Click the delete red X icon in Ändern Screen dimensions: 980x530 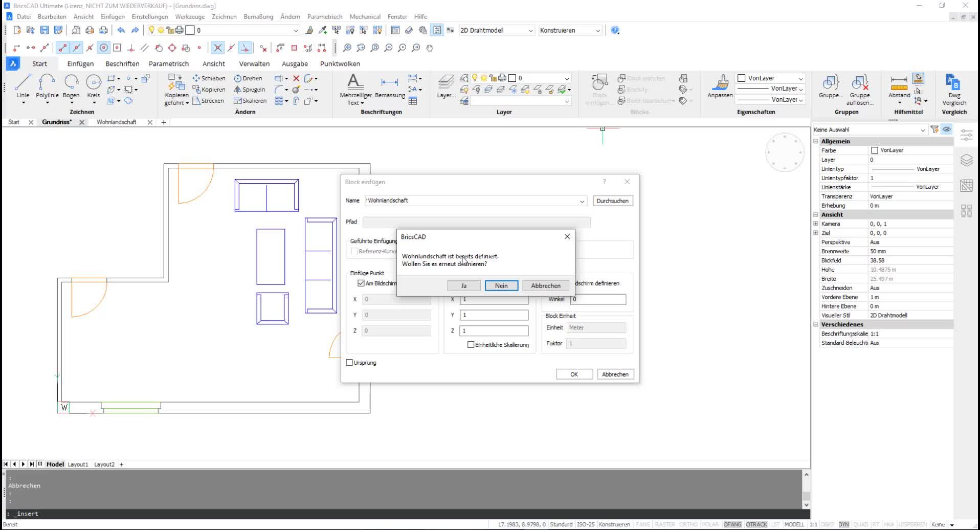coord(296,78)
